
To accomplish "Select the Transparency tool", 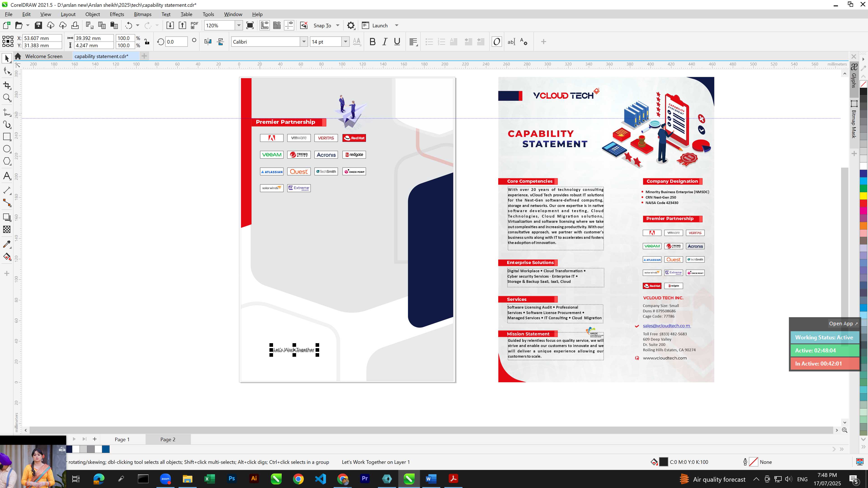I will click(7, 229).
